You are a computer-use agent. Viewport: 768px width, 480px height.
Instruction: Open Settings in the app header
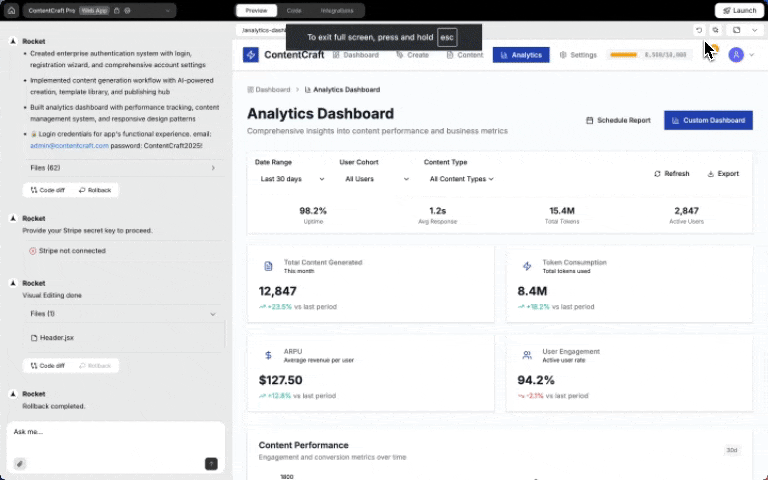[x=578, y=55]
